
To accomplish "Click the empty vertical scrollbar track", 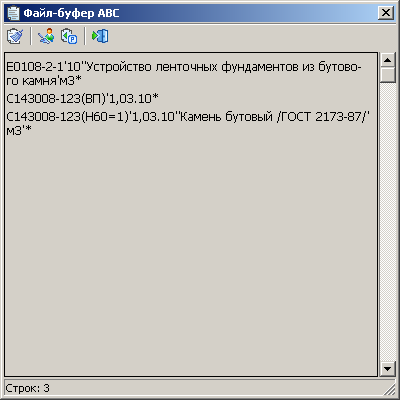I will [x=387, y=222].
